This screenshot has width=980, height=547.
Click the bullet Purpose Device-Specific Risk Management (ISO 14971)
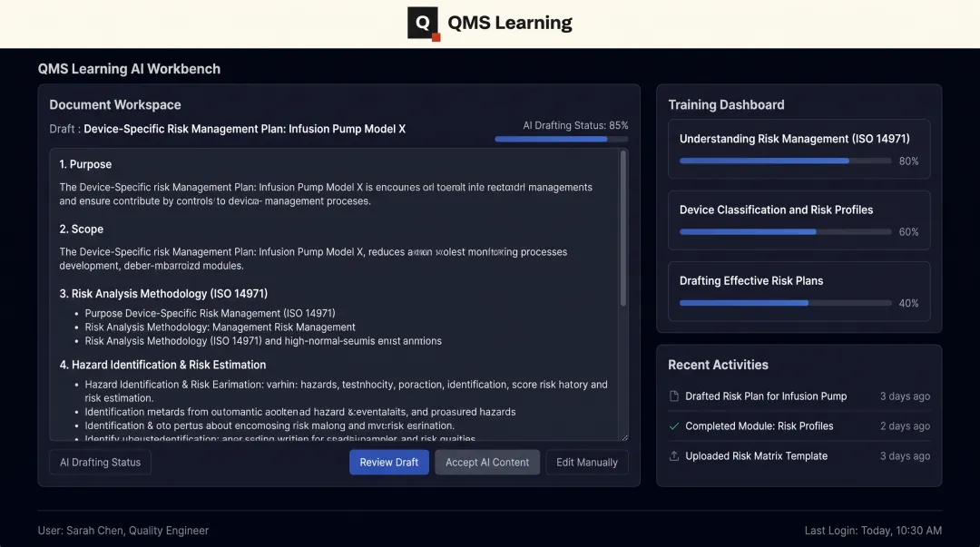210,313
